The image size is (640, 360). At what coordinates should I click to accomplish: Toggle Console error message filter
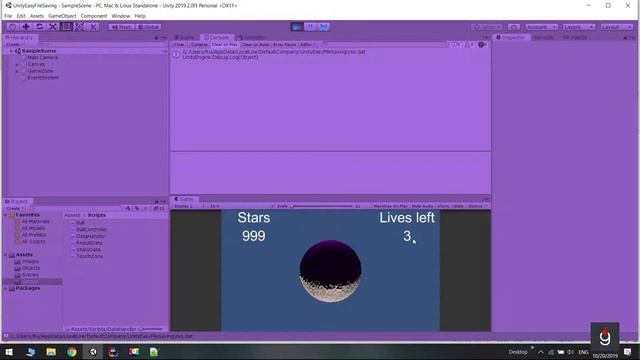point(482,44)
